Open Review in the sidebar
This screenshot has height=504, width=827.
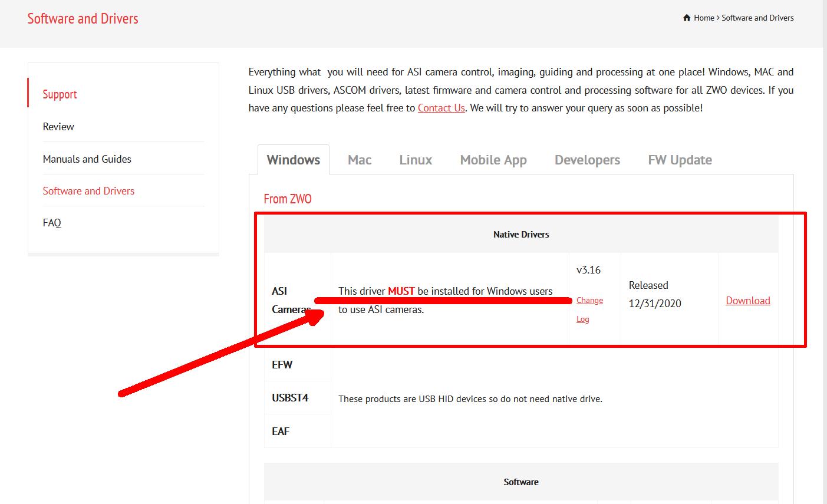tap(58, 126)
